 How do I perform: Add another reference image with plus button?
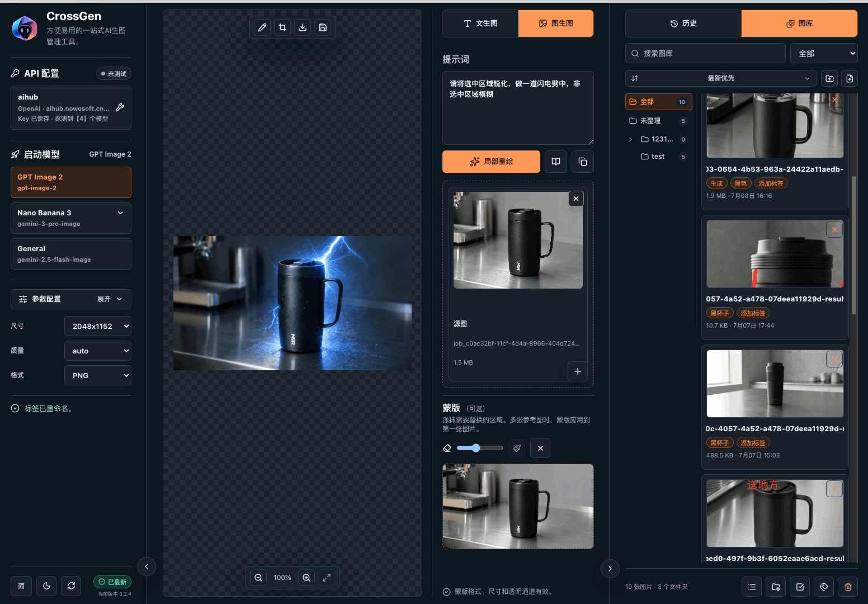578,371
